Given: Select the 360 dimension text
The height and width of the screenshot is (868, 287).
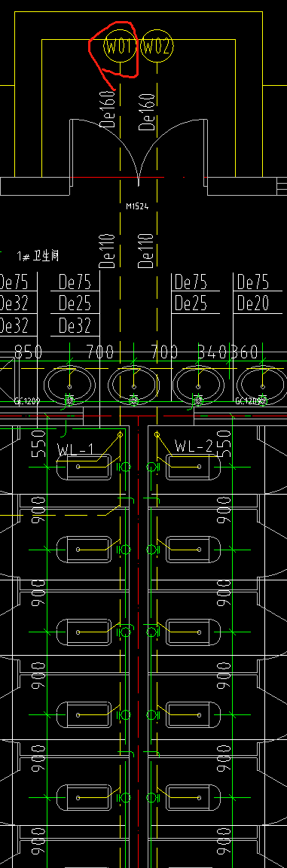Looking at the screenshot, I should (244, 352).
